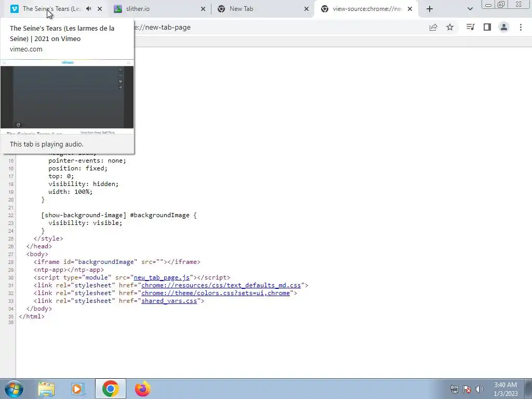Open the media controls icon
Screen dimensions: 532x399
click(x=470, y=27)
